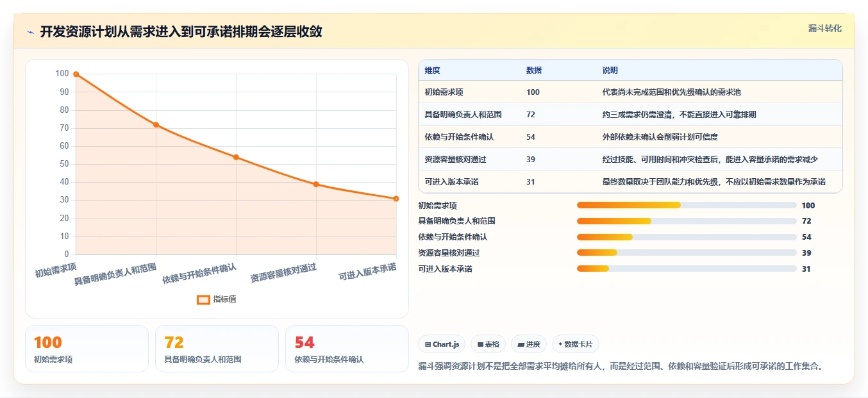Select the Chart.js chip

pyautogui.click(x=442, y=344)
